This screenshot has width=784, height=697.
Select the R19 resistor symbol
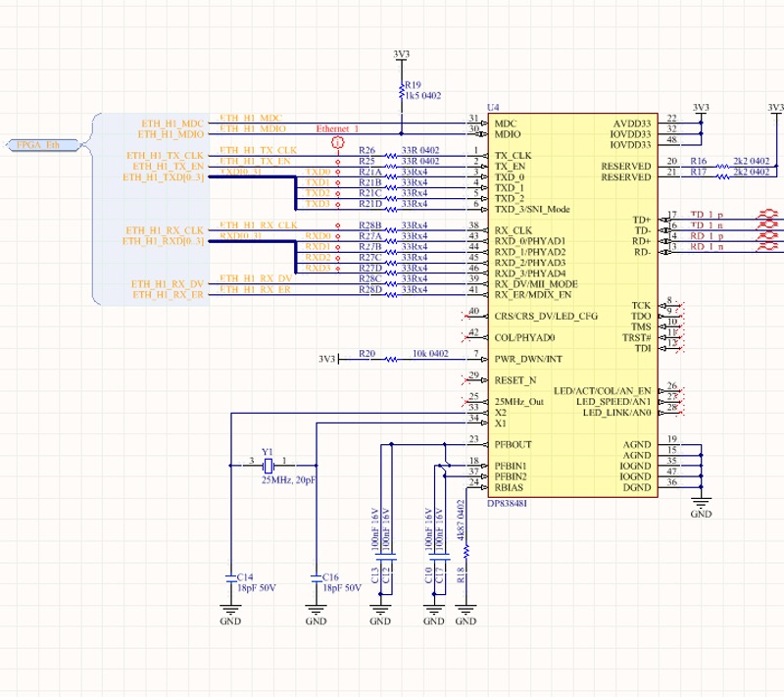(401, 91)
